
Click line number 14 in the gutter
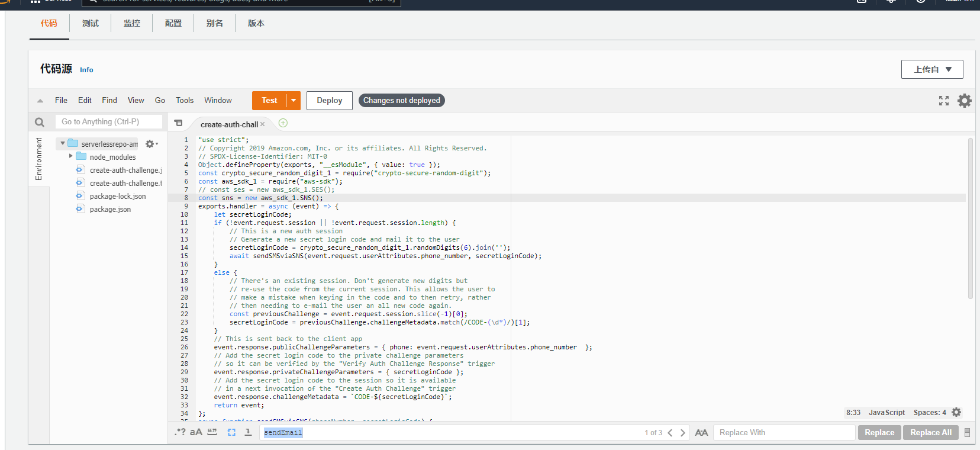(185, 247)
